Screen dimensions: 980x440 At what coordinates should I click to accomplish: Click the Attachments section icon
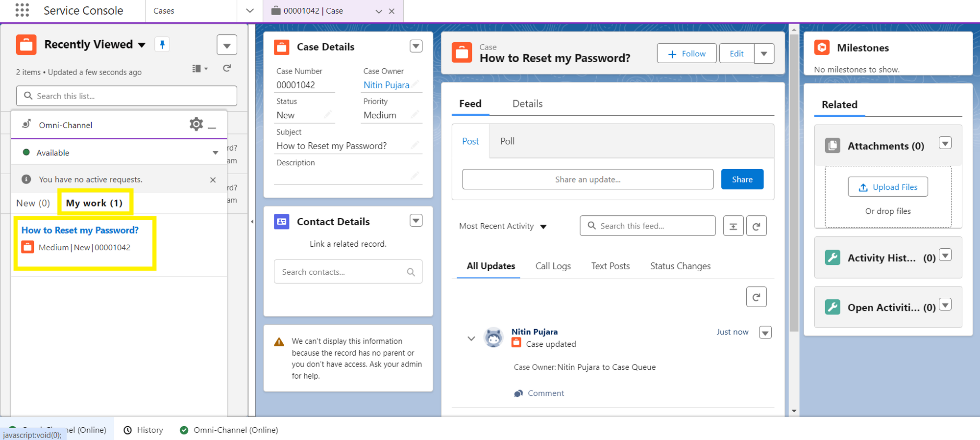[x=833, y=146]
